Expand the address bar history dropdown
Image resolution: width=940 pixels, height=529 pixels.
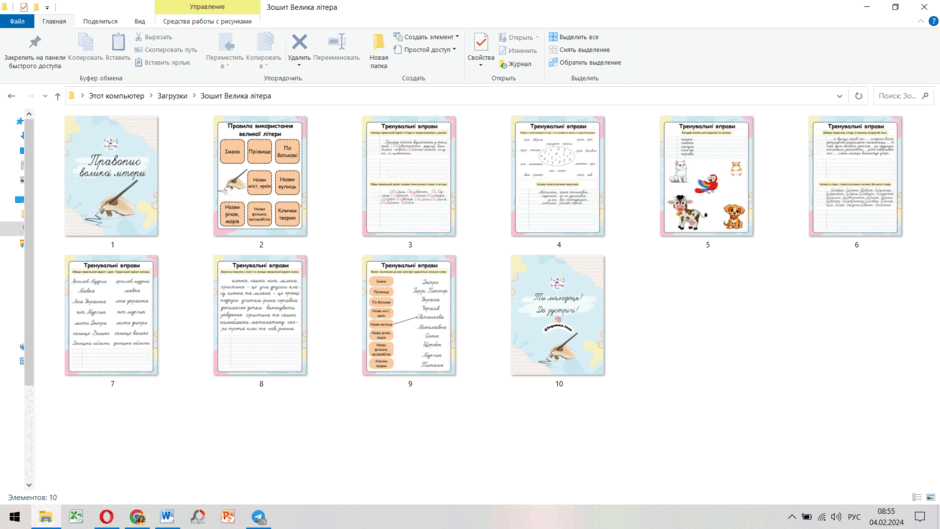tap(839, 96)
